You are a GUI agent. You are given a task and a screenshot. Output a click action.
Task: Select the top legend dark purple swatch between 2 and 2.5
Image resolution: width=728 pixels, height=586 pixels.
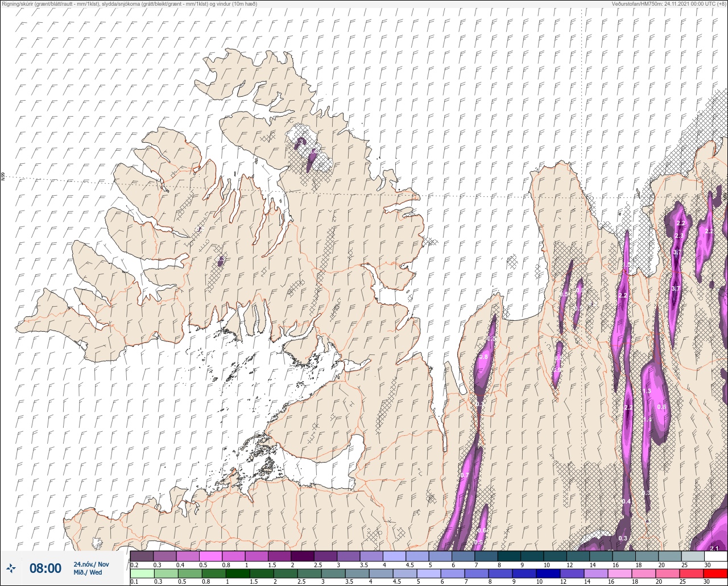pyautogui.click(x=302, y=556)
